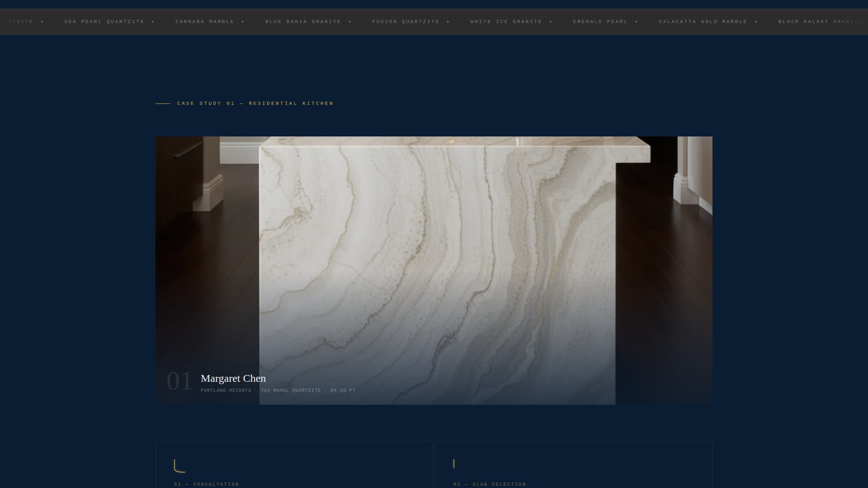Click Portland Heights project details line
Screen dimensions: 868x488
coord(278,390)
